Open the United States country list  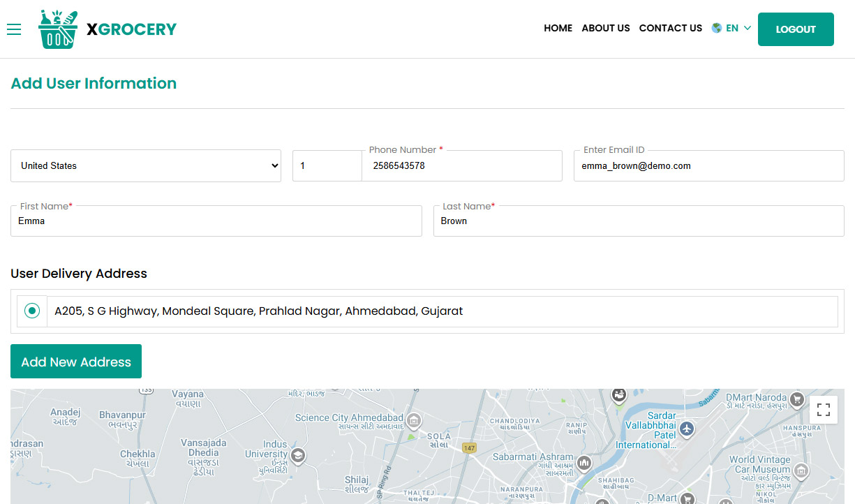(x=146, y=165)
